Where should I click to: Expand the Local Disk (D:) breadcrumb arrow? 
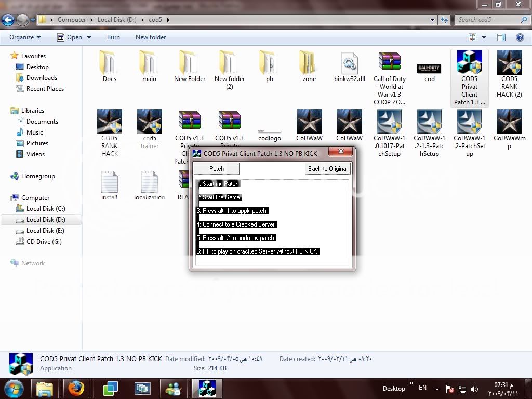142,20
